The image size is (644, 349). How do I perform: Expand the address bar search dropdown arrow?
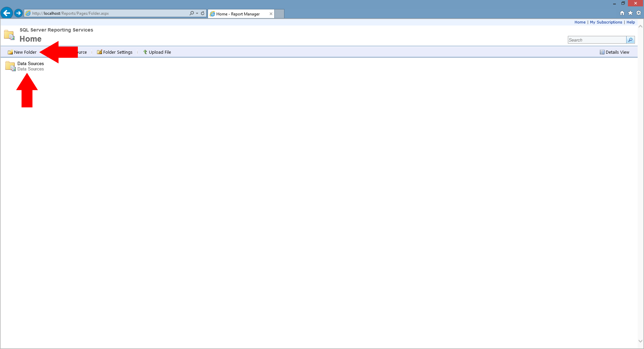coord(197,13)
